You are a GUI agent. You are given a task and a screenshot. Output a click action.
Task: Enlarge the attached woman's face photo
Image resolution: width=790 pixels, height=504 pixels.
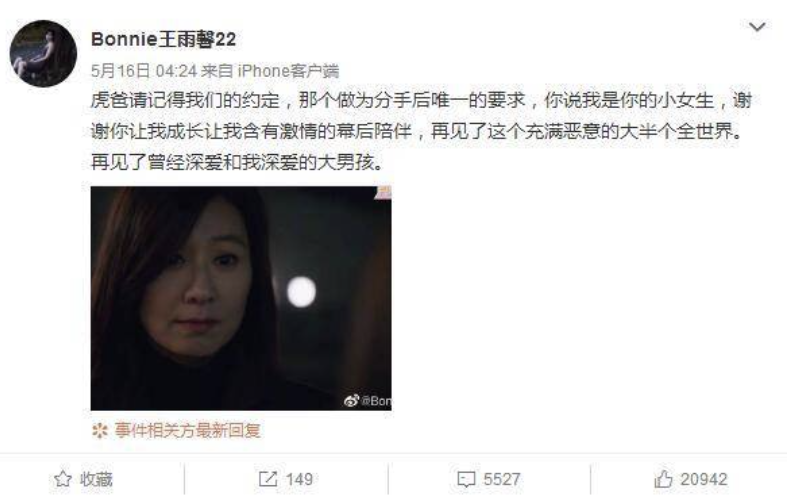click(241, 298)
